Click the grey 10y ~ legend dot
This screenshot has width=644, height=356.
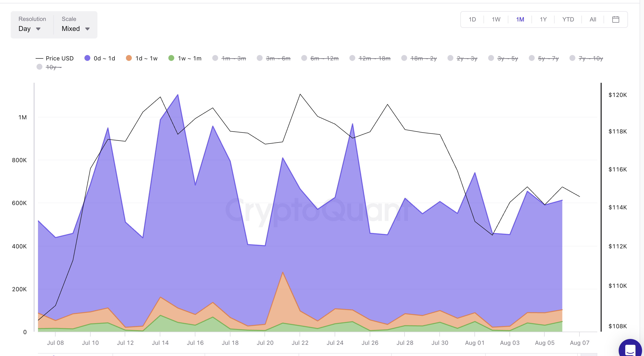click(39, 67)
